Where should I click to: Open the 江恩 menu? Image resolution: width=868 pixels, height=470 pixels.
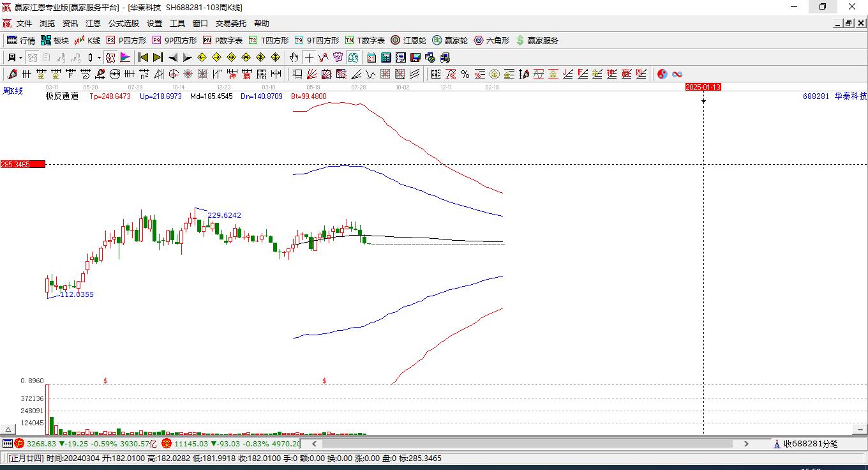point(93,24)
